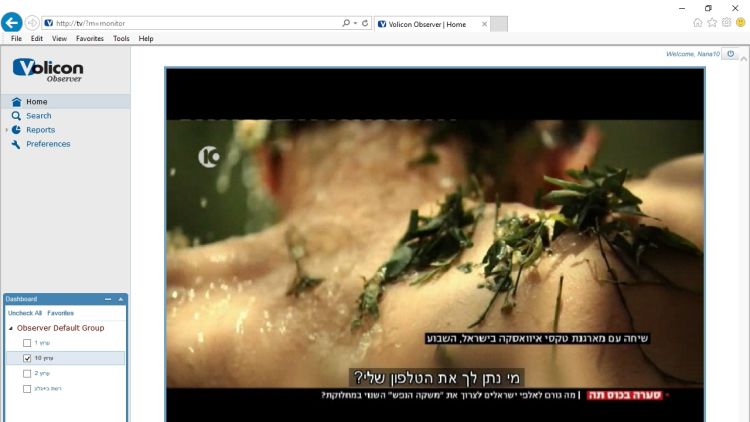Open the Tools menu
The image size is (750, 422).
pyautogui.click(x=121, y=38)
